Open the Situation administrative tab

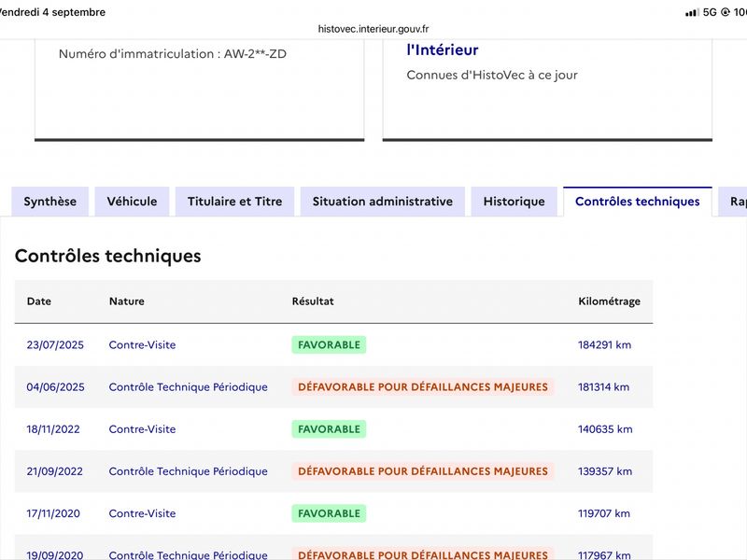(383, 202)
